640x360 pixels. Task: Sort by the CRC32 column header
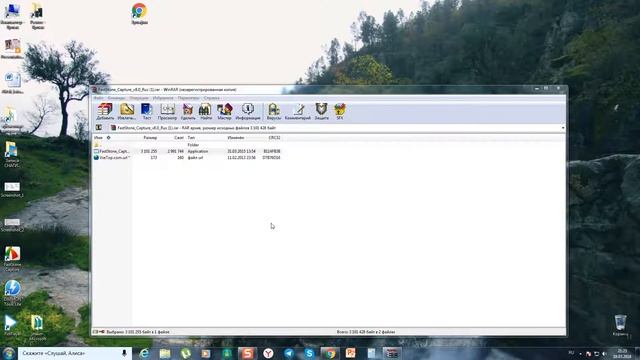(274, 138)
